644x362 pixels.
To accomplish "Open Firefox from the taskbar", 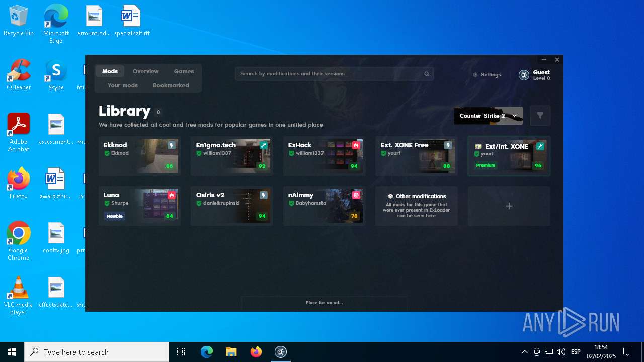I will (256, 352).
